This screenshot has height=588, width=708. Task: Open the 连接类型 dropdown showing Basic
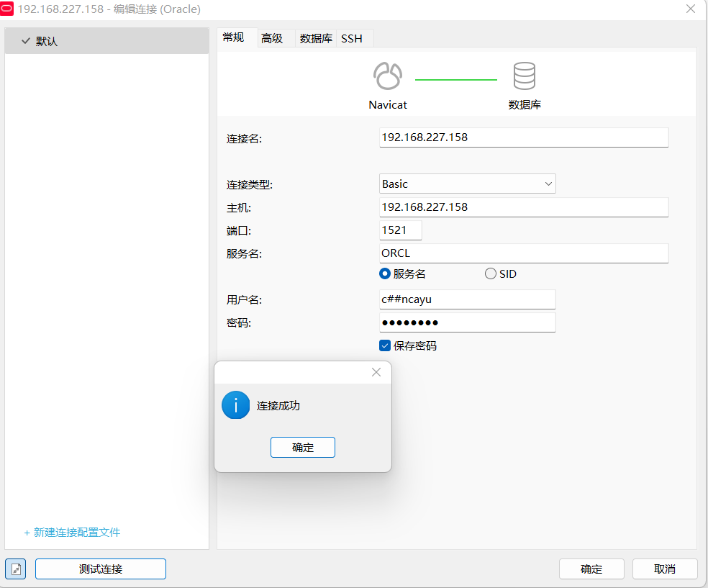click(x=467, y=184)
